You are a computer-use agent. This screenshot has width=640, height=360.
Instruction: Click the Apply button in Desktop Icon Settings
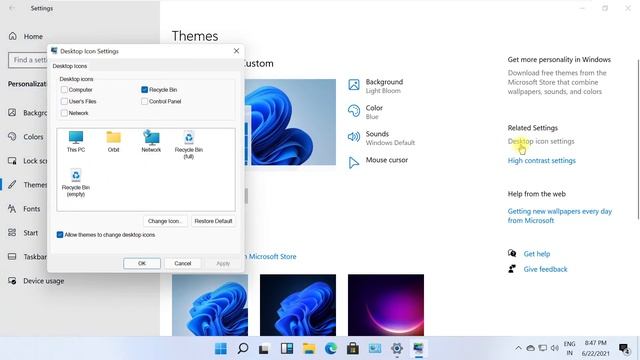(223, 263)
